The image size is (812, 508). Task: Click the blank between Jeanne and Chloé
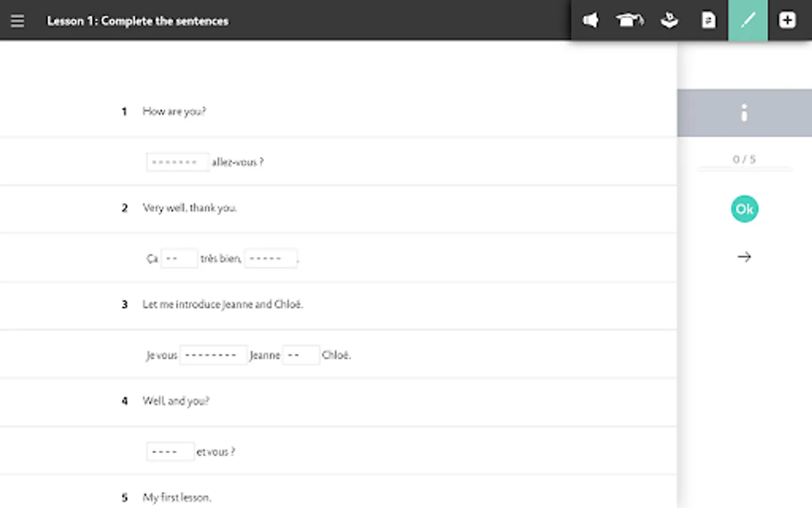pyautogui.click(x=300, y=355)
